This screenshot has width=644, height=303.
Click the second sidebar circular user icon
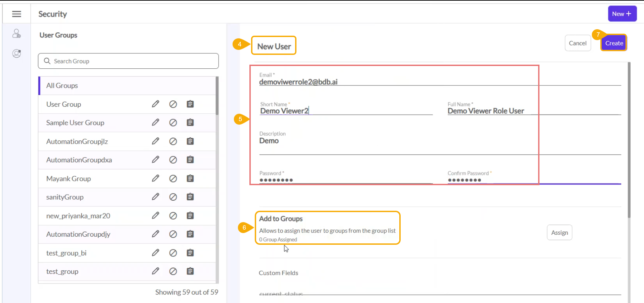pyautogui.click(x=16, y=54)
